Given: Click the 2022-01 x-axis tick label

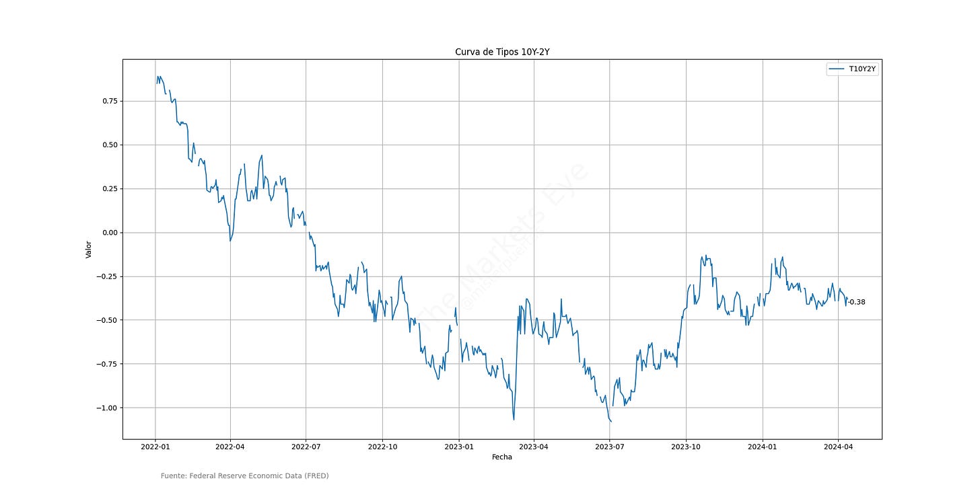Looking at the screenshot, I should (x=155, y=447).
